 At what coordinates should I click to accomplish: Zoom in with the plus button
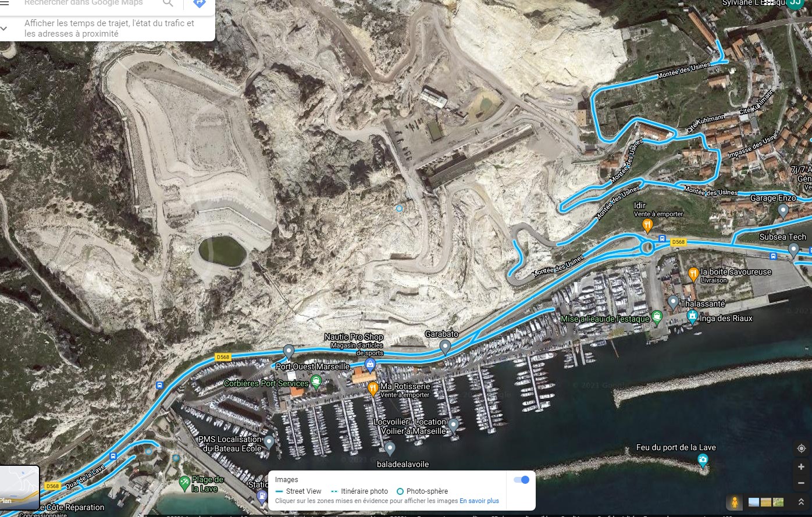pyautogui.click(x=801, y=467)
